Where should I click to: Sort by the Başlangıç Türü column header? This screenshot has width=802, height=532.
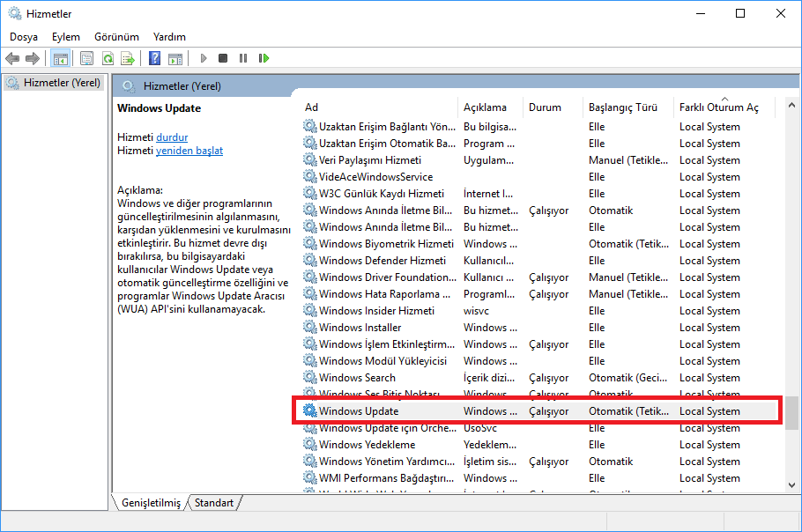623,107
